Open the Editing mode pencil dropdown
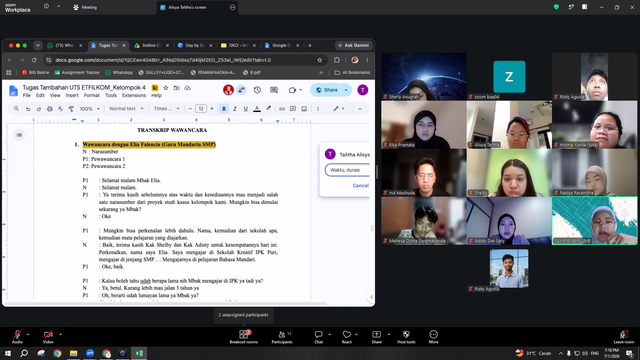This screenshot has height=360, width=640. (338, 109)
